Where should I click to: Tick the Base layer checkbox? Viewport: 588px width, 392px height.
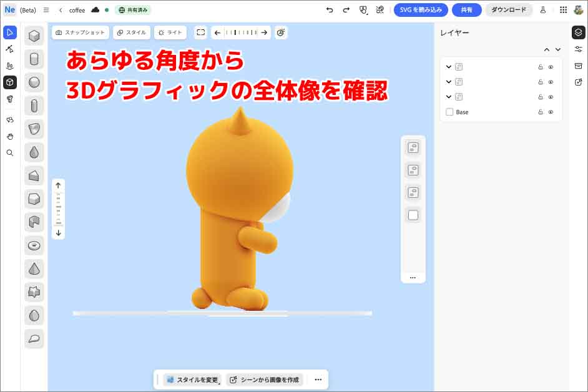click(449, 112)
